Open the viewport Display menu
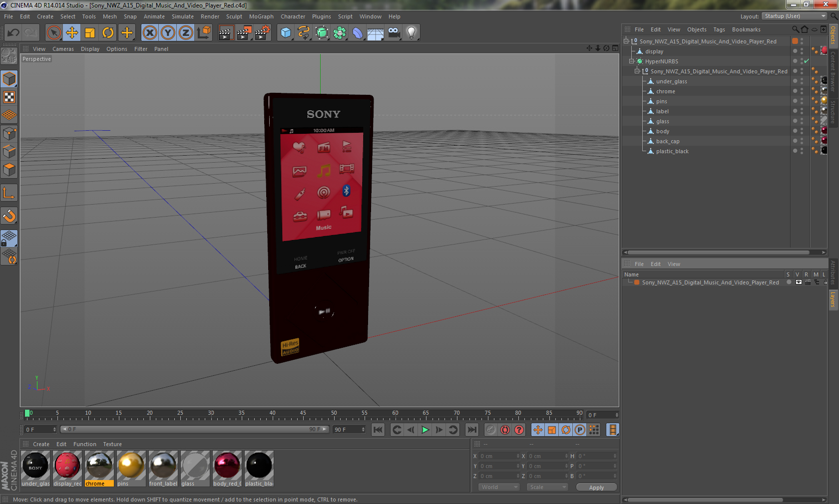This screenshot has height=504, width=839. [x=90, y=49]
